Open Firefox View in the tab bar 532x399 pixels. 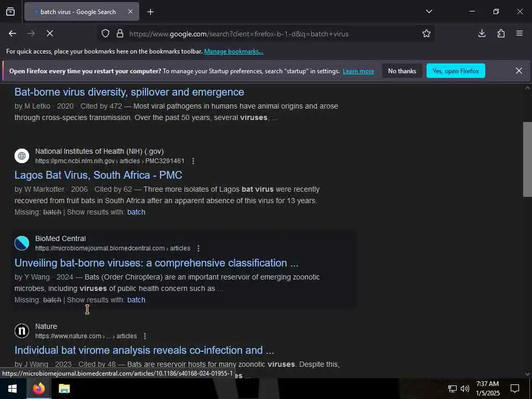[x=10, y=11]
